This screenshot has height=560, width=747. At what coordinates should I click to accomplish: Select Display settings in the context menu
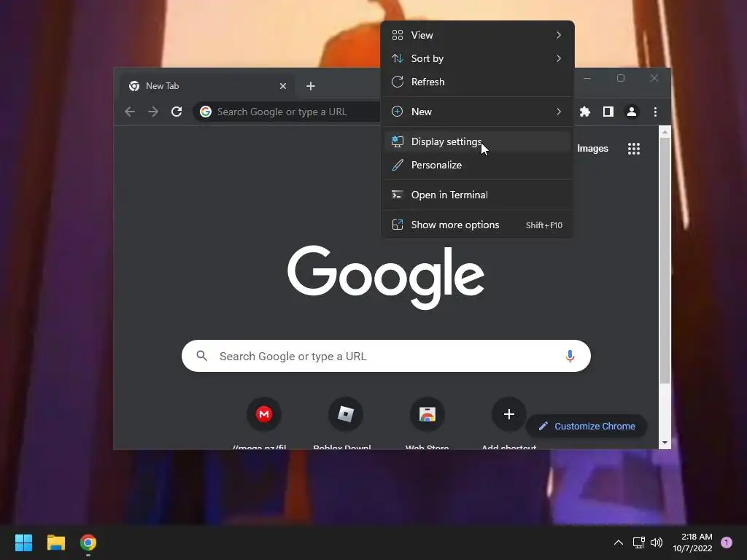point(477,141)
